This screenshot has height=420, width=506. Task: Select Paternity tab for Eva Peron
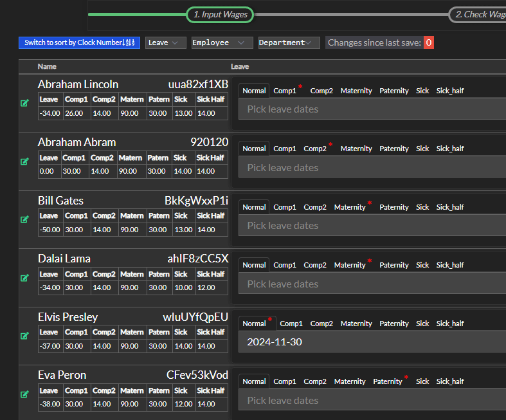tap(388, 381)
